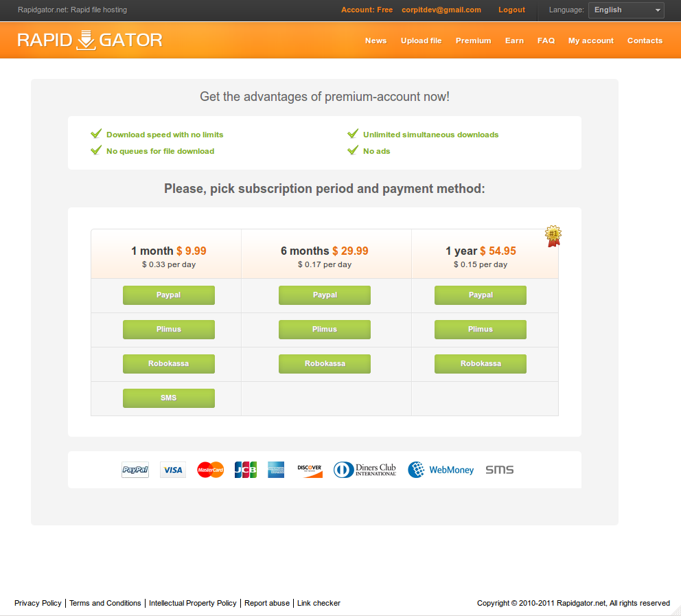Select Robokassa for the 6 months plan
The width and height of the screenshot is (681, 616).
click(x=325, y=363)
